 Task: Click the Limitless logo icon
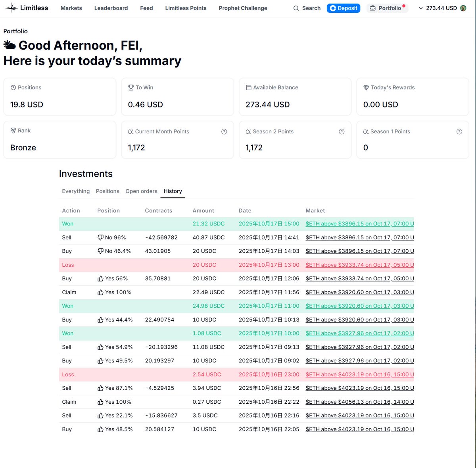click(11, 8)
